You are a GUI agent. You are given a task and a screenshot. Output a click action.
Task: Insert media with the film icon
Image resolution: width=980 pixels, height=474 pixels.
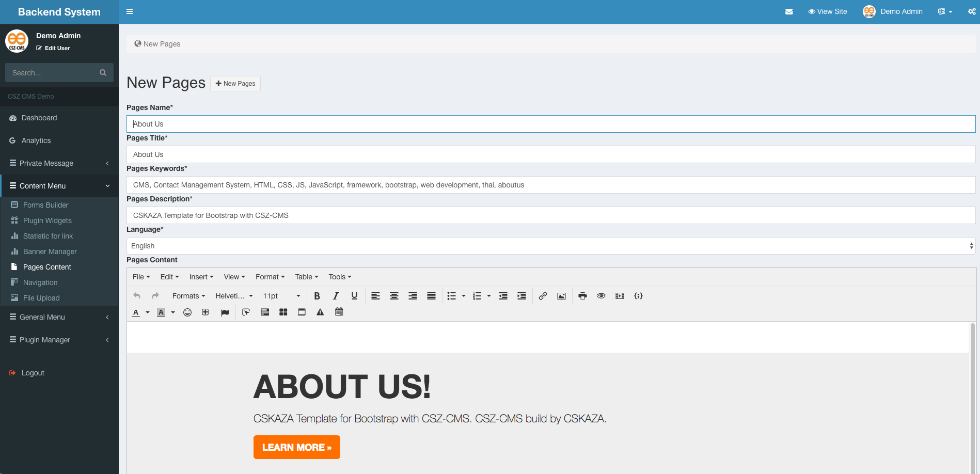(x=620, y=296)
